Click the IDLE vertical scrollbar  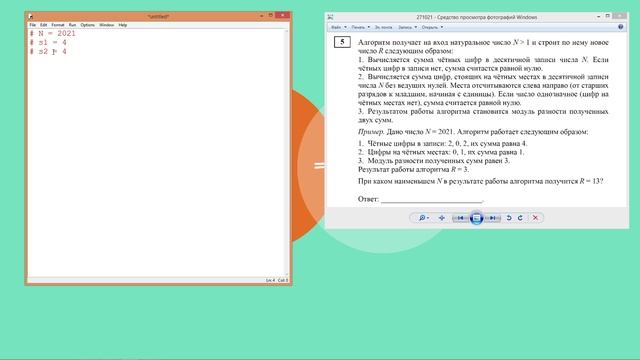point(287,153)
